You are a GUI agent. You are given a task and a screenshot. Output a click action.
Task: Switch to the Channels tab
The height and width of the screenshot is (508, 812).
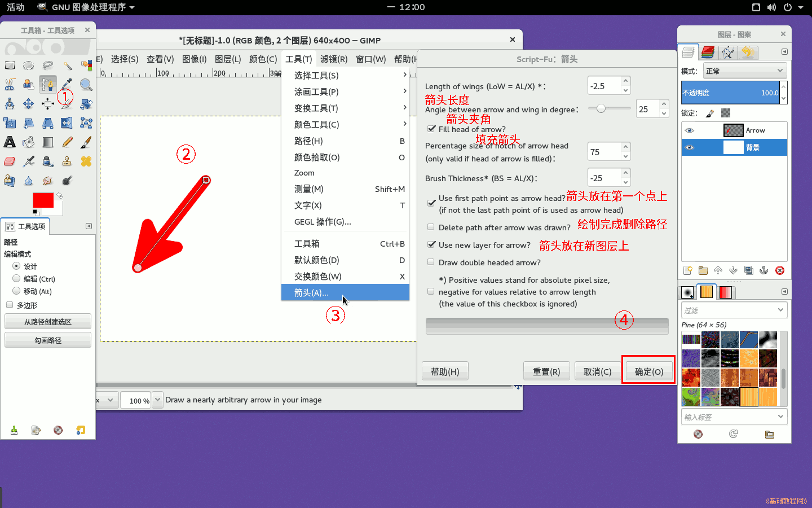pyautogui.click(x=708, y=52)
